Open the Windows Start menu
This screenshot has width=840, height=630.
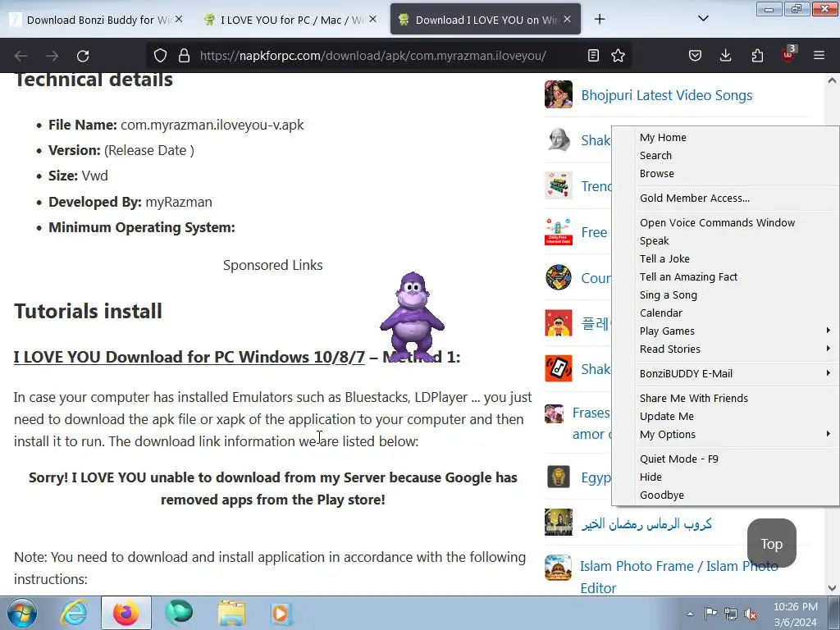(x=22, y=614)
